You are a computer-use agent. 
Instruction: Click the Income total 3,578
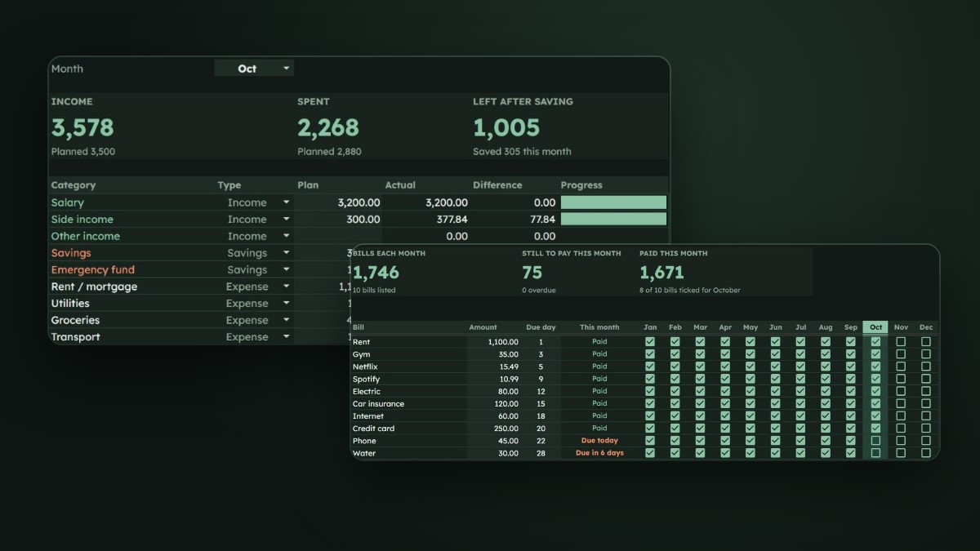point(82,127)
